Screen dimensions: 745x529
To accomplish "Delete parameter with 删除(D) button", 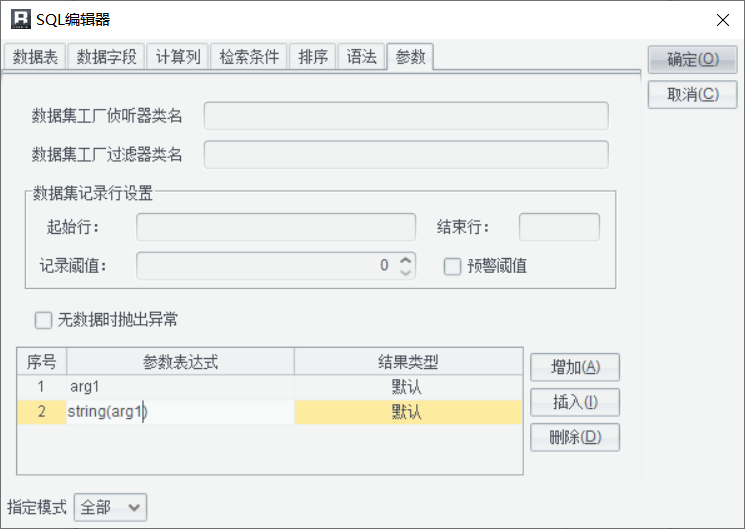I will pos(575,437).
